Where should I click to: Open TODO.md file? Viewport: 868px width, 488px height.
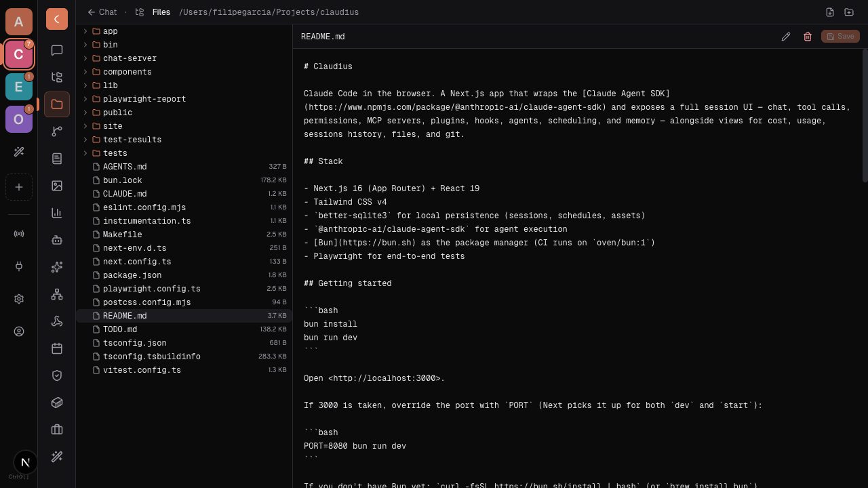(184, 329)
